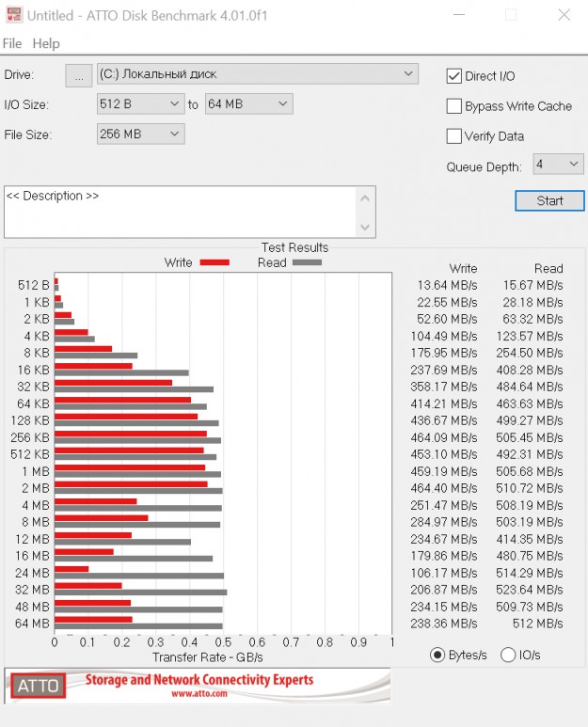Click the ATTO logo in the banner

point(38,686)
